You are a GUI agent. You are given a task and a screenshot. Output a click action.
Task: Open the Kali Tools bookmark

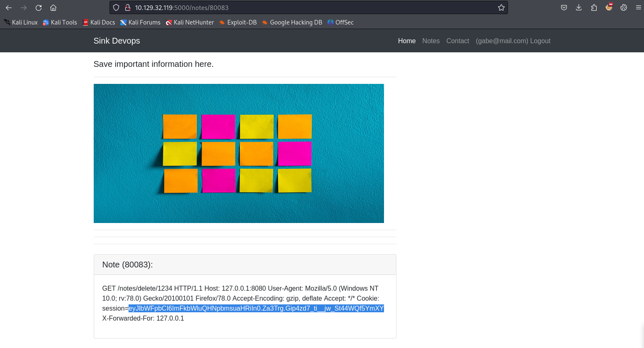(60, 22)
